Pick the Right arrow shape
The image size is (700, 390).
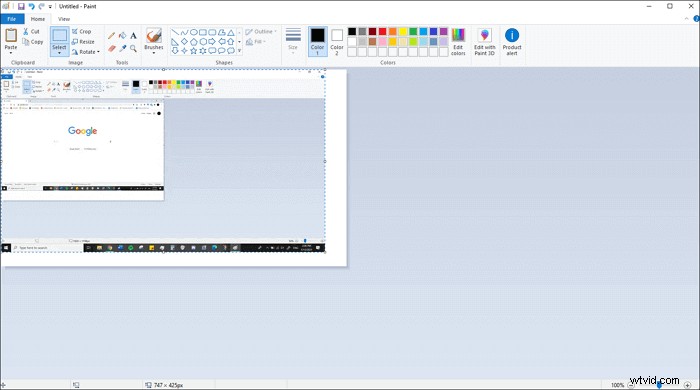[x=212, y=41]
